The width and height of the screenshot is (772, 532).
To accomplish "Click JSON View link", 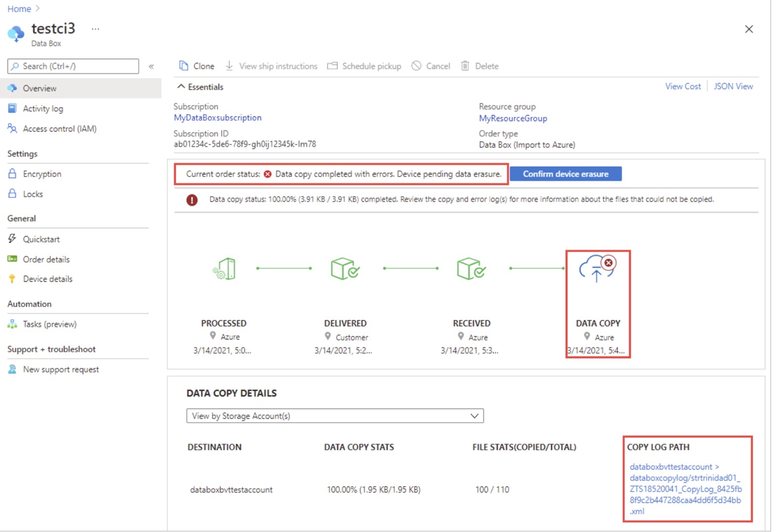I will [733, 87].
